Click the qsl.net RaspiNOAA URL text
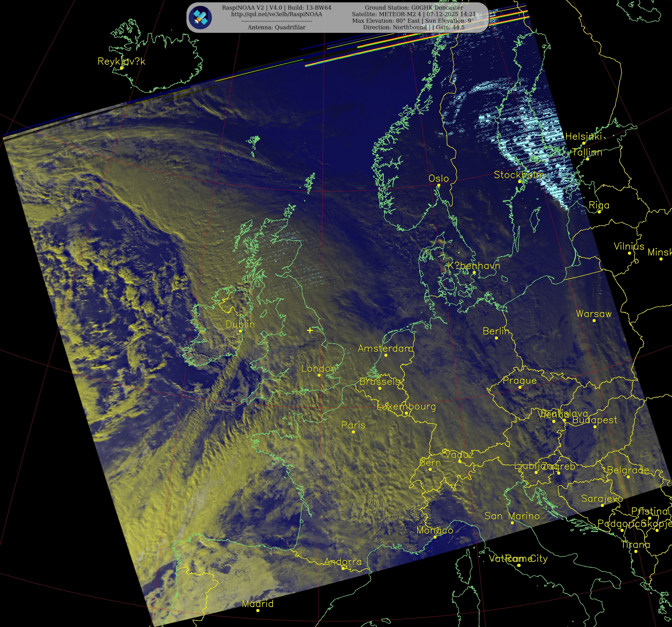This screenshot has height=627, width=672. click(x=277, y=14)
